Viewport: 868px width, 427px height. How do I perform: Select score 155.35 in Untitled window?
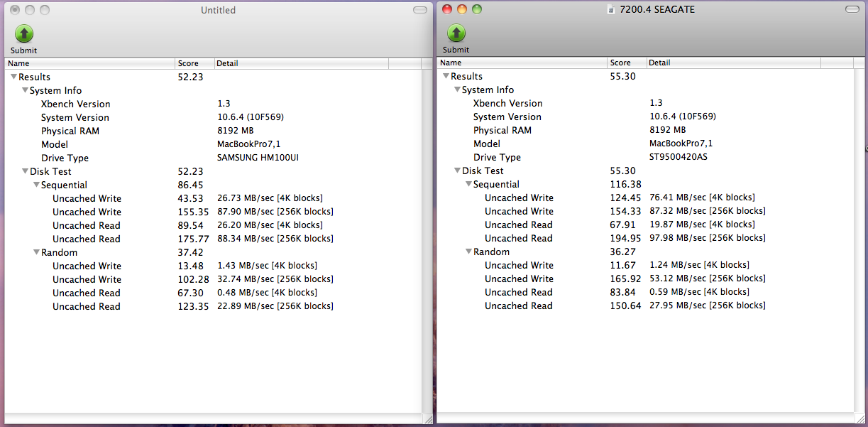point(193,212)
